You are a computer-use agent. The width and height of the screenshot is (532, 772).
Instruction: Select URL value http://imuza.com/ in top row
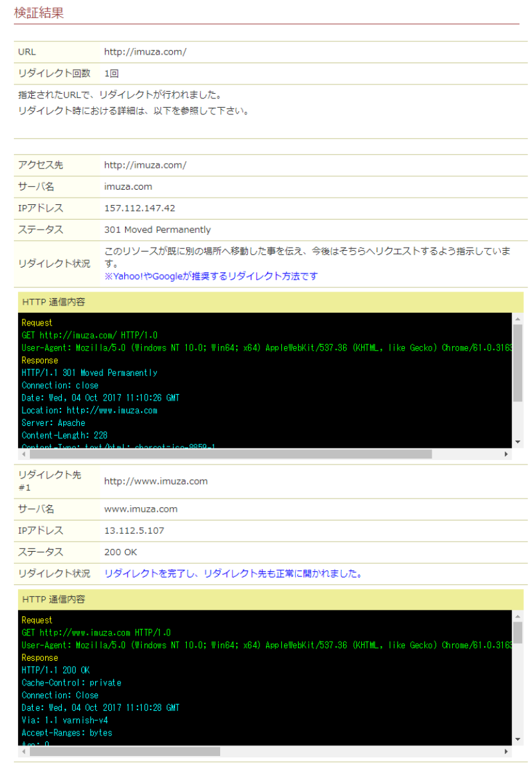tap(145, 52)
